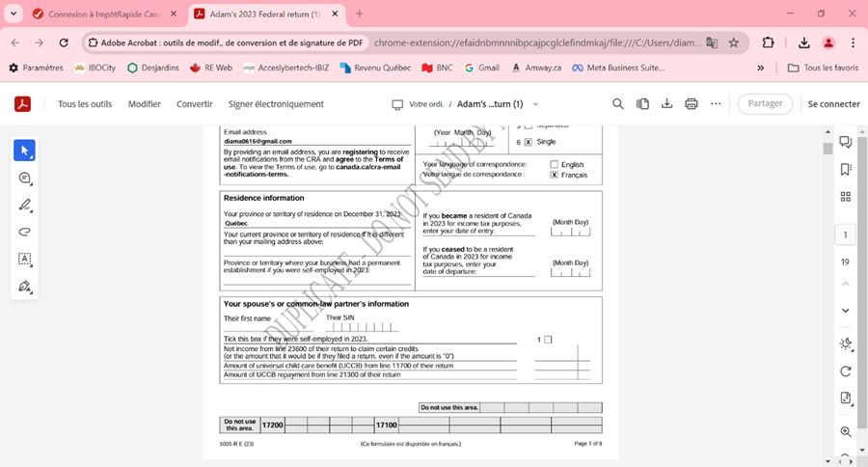
Task: Select the text box tool
Action: [x=24, y=259]
